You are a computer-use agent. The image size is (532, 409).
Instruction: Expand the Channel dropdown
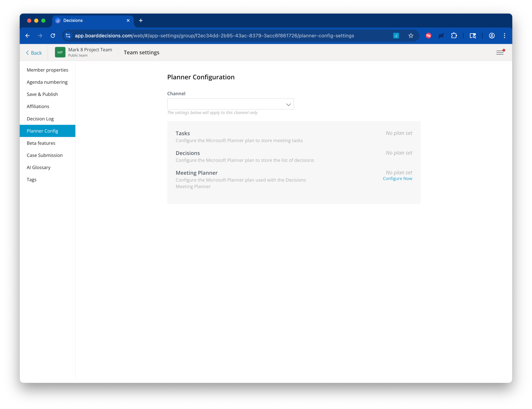(230, 104)
